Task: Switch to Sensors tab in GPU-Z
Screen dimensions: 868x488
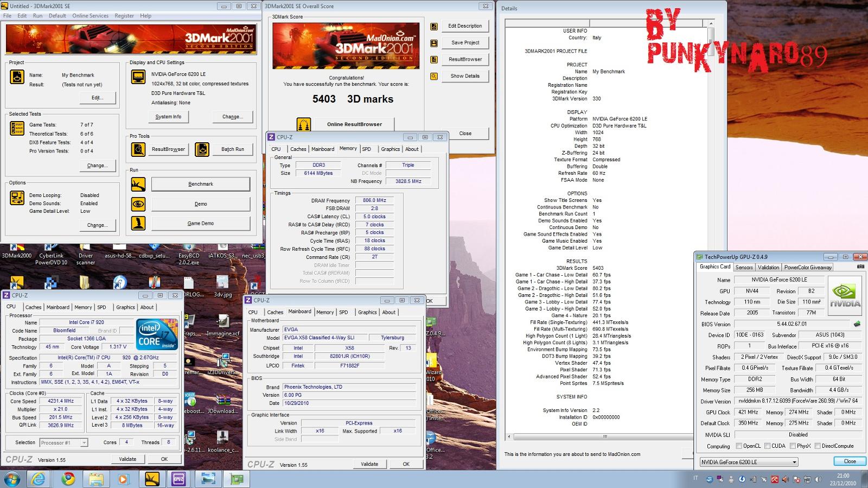Action: click(x=744, y=267)
